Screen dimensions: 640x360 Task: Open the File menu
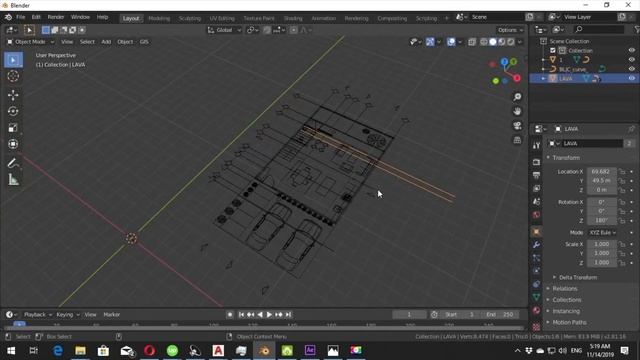click(x=20, y=18)
